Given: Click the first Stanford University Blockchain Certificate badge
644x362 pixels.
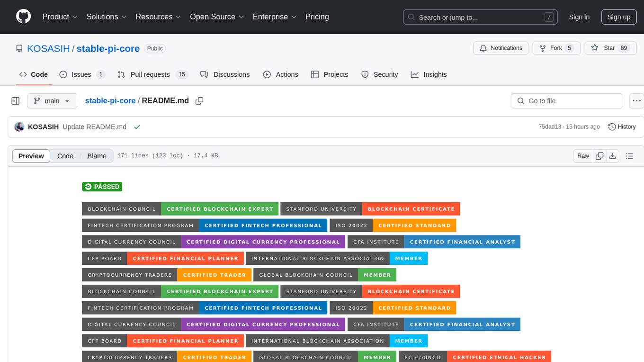Looking at the screenshot, I should pos(370,209).
